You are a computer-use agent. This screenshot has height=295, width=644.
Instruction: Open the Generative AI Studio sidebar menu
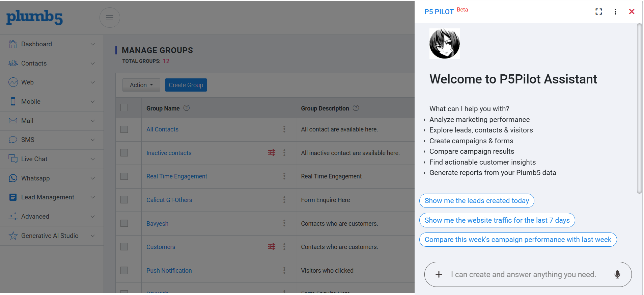52,236
